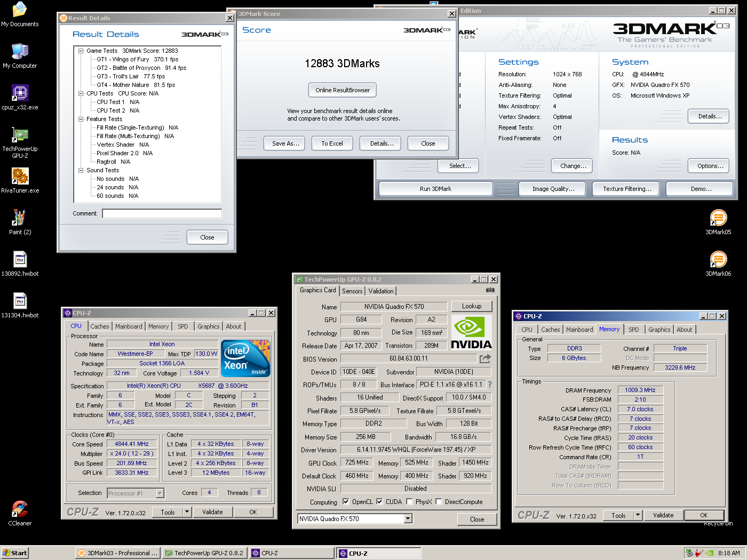Select GT4 - Mother Nature row
The image size is (747, 560).
click(136, 85)
